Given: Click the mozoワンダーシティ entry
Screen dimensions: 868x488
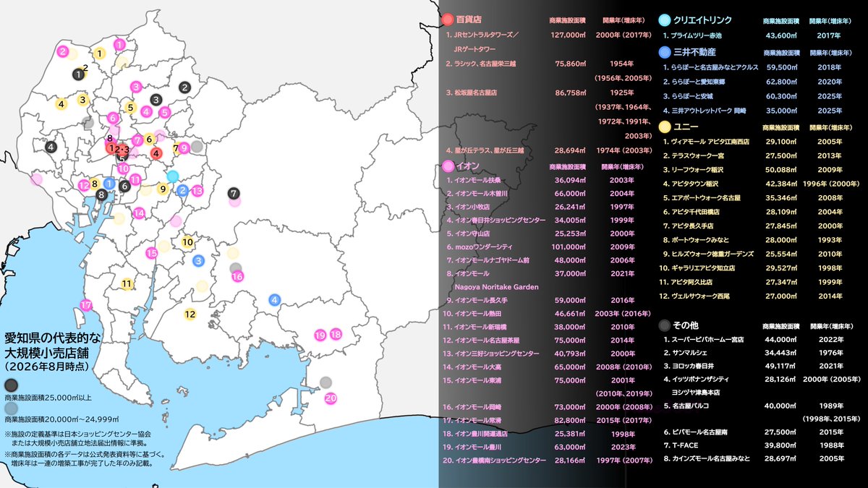Looking at the screenshot, I should click(x=480, y=247).
